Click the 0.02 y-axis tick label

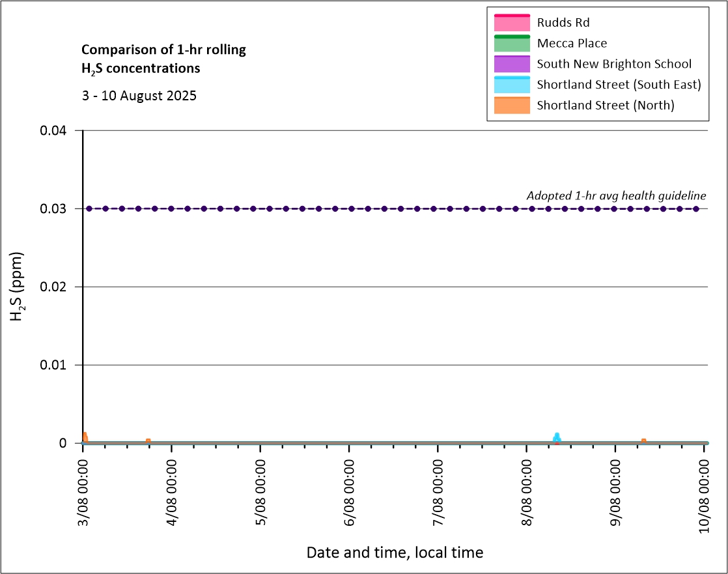click(53, 287)
